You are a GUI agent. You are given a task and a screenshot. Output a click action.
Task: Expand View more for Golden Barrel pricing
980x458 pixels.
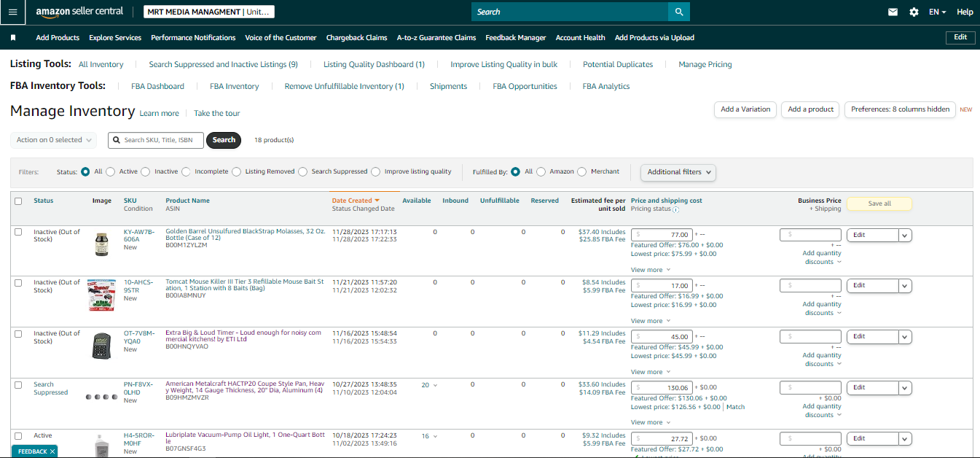click(651, 270)
